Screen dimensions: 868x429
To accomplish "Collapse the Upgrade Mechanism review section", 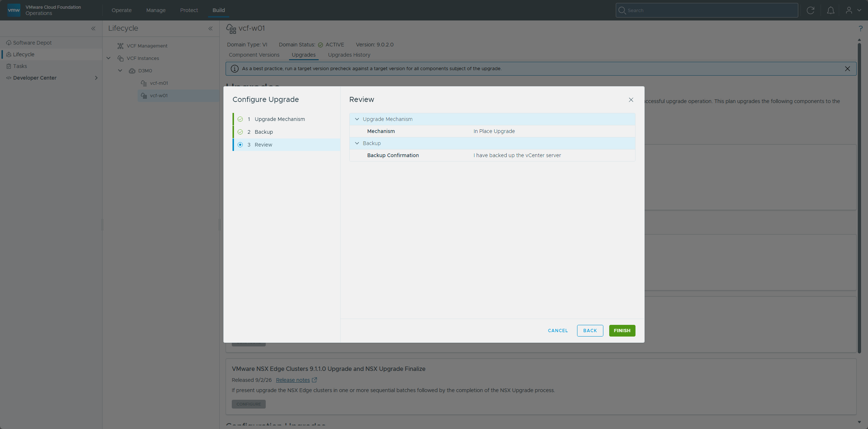I will click(x=357, y=119).
